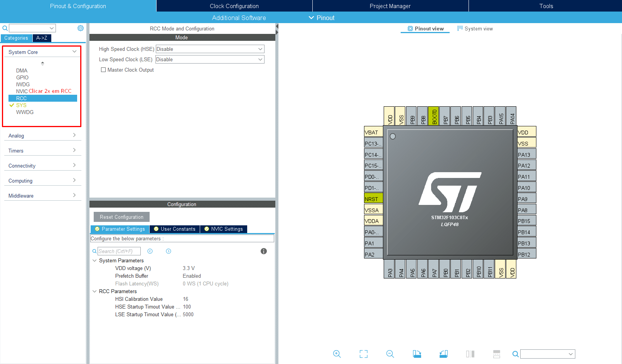
Task: Click the parameter search field
Action: pyautogui.click(x=119, y=251)
